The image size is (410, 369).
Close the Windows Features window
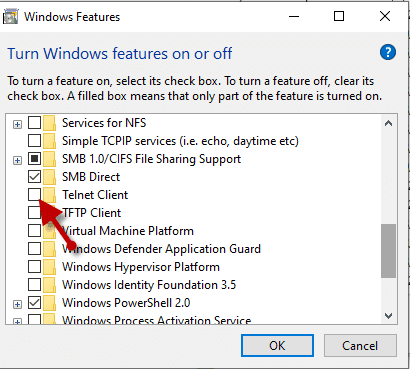(x=385, y=16)
